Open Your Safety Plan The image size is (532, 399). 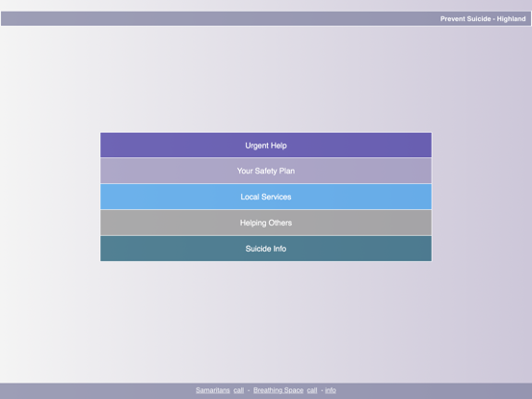tap(266, 171)
